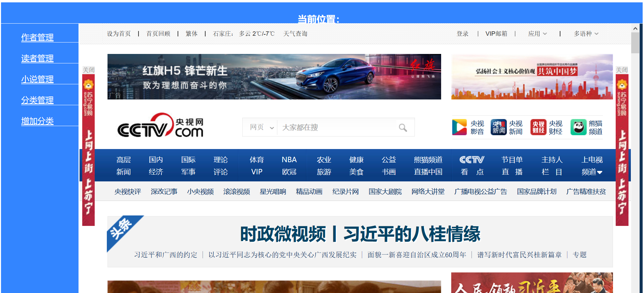This screenshot has width=644, height=293.
Task: Click the 大家都在搜 search field
Action: click(x=337, y=127)
